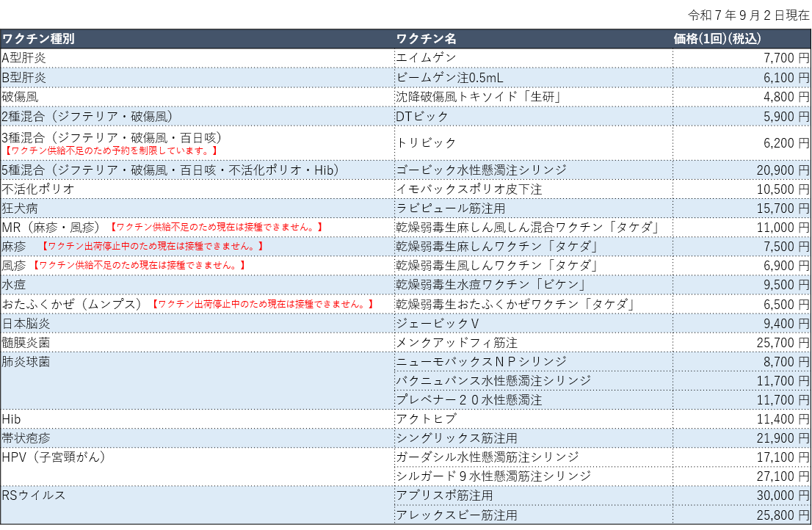Select the B型肝炎 cell
The width and height of the screenshot is (812, 530).
pyautogui.click(x=197, y=78)
